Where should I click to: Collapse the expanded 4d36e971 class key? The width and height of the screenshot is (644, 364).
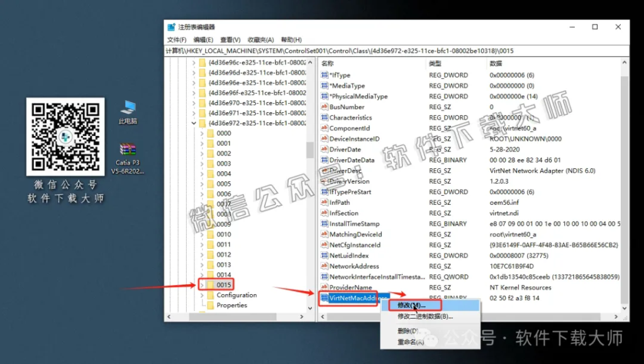tap(194, 112)
